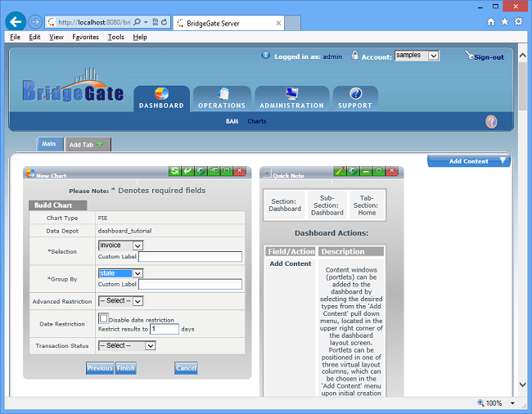This screenshot has height=414, width=532.
Task: Switch to Add Tab tab
Action: click(x=88, y=145)
